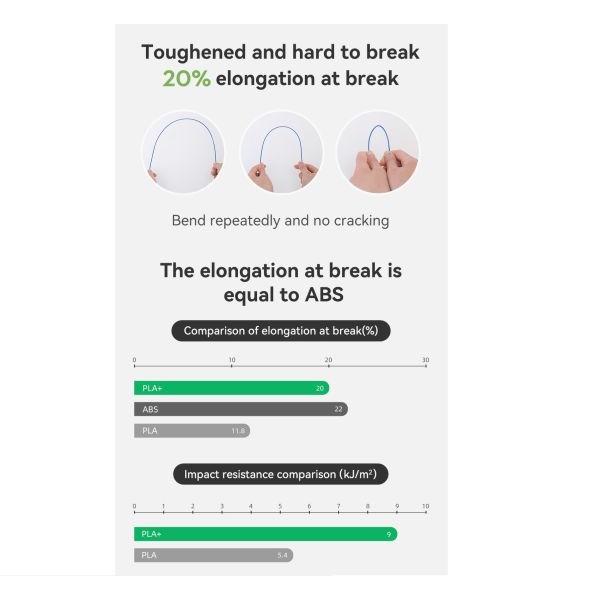This screenshot has width=600, height=600.
Task: Click the "Toughened and hard to break" heading
Action: (x=280, y=52)
